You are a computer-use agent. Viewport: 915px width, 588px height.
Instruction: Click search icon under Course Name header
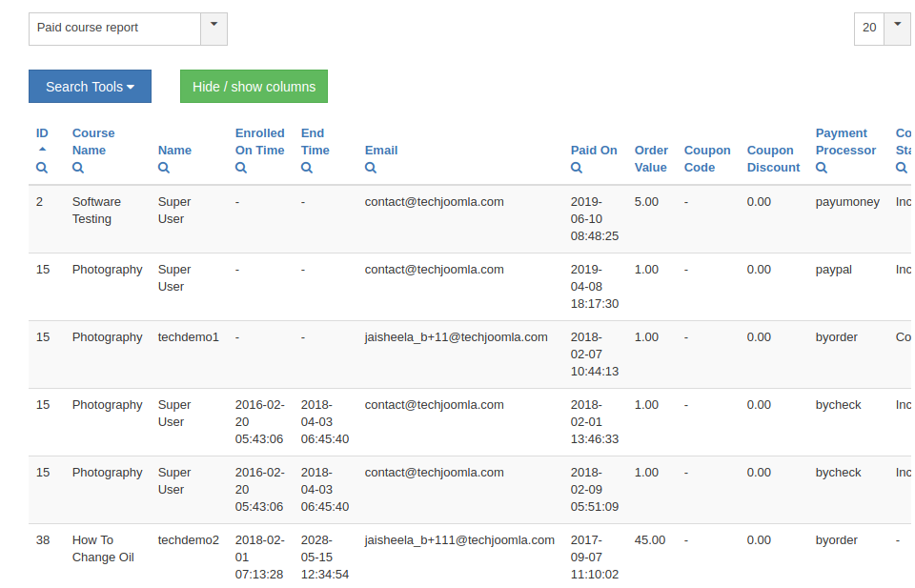(78, 168)
